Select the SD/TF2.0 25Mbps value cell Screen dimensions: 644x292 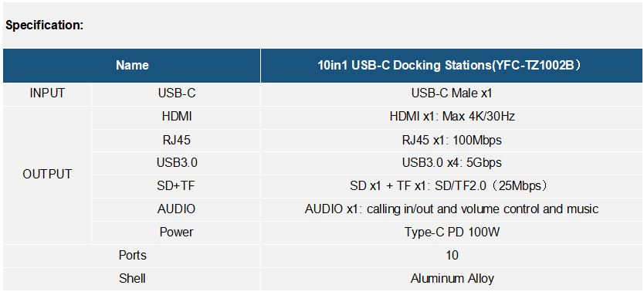tap(452, 186)
